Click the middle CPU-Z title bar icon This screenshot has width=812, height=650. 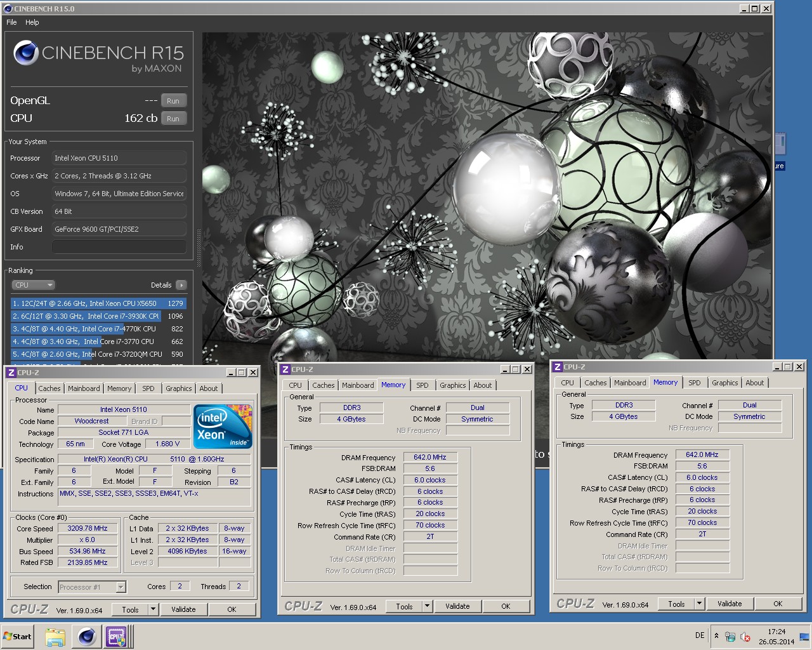click(x=285, y=369)
